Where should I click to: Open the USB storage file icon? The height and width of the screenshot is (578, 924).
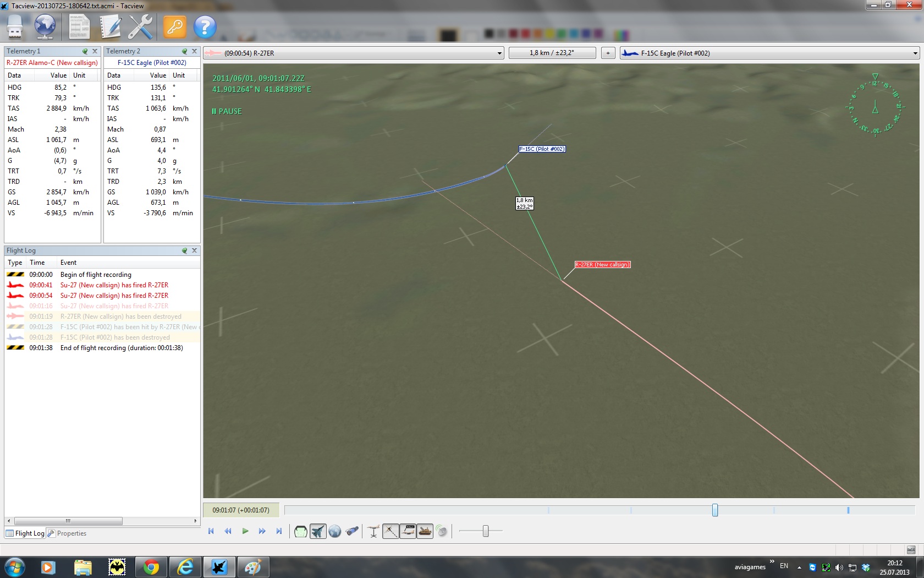click(x=15, y=27)
